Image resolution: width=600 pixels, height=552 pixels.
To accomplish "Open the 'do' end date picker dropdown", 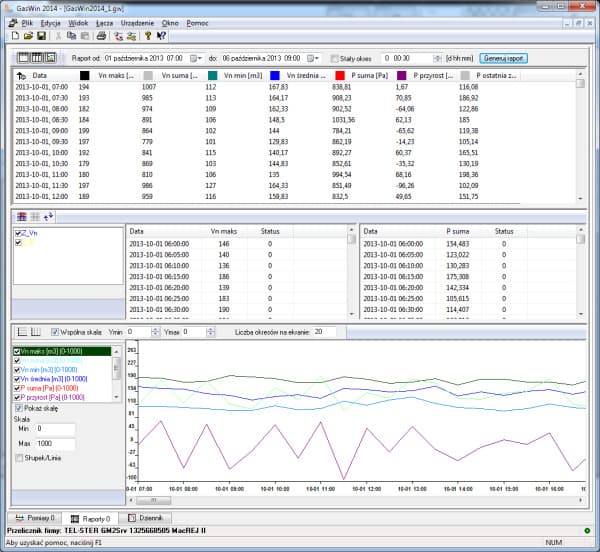I will 313,59.
